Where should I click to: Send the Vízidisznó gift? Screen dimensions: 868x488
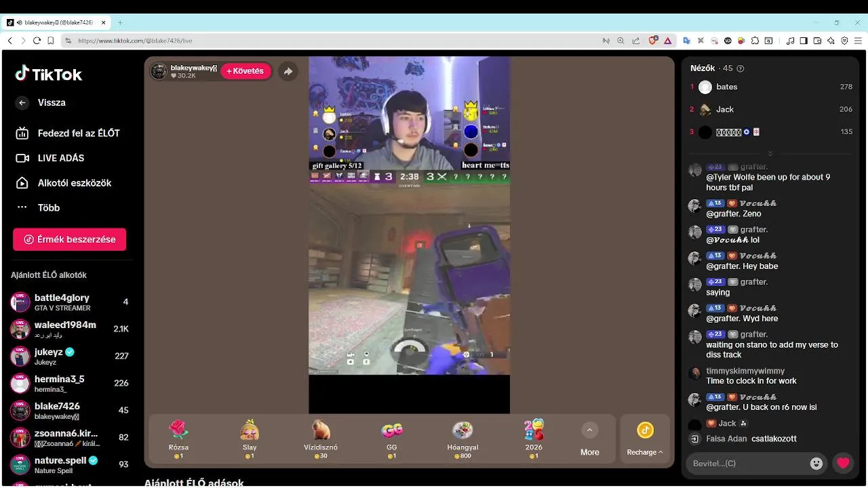point(321,439)
